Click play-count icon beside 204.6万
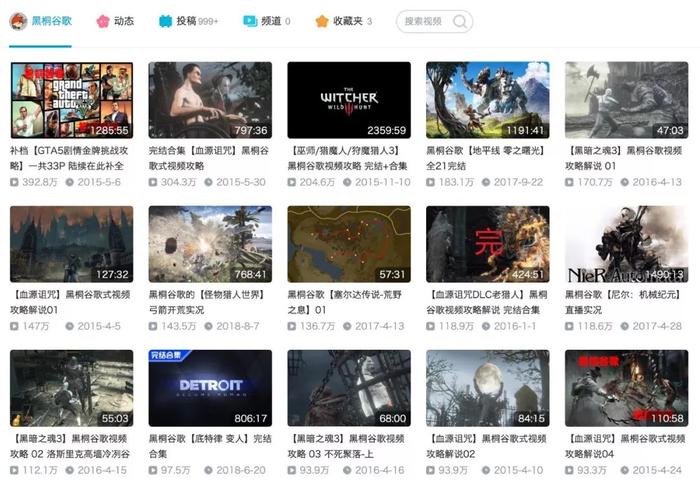 [x=292, y=182]
